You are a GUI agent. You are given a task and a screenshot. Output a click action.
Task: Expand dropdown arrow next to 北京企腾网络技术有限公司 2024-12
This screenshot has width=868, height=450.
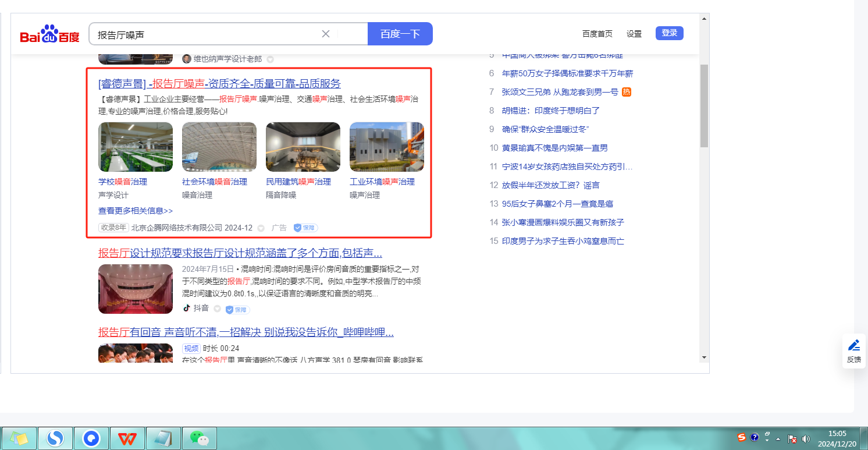click(261, 228)
